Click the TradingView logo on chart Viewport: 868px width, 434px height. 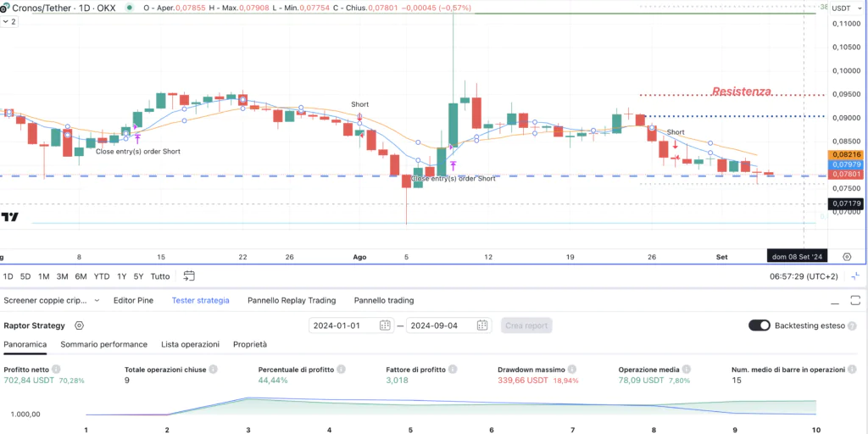click(10, 217)
